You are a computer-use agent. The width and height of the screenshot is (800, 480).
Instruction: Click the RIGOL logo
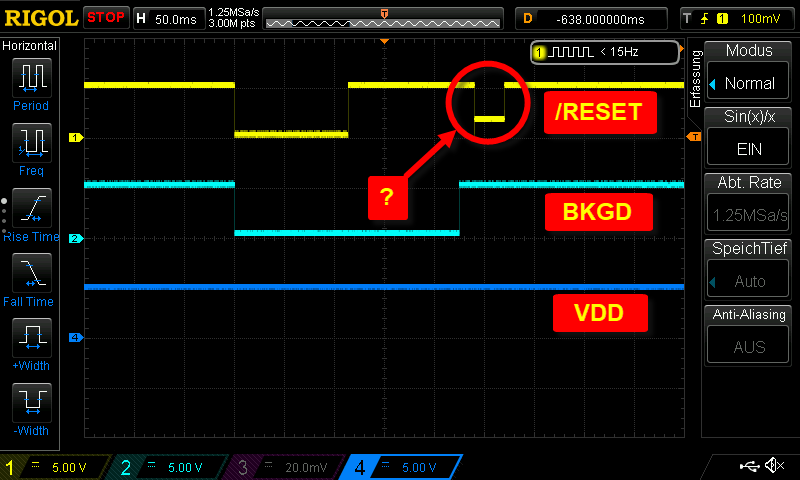[x=41, y=18]
